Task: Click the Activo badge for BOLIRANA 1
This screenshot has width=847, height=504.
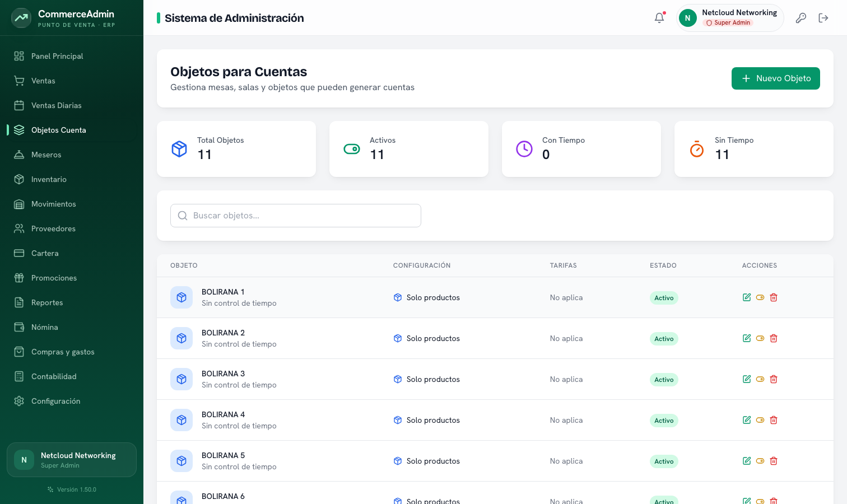Action: coord(664,298)
